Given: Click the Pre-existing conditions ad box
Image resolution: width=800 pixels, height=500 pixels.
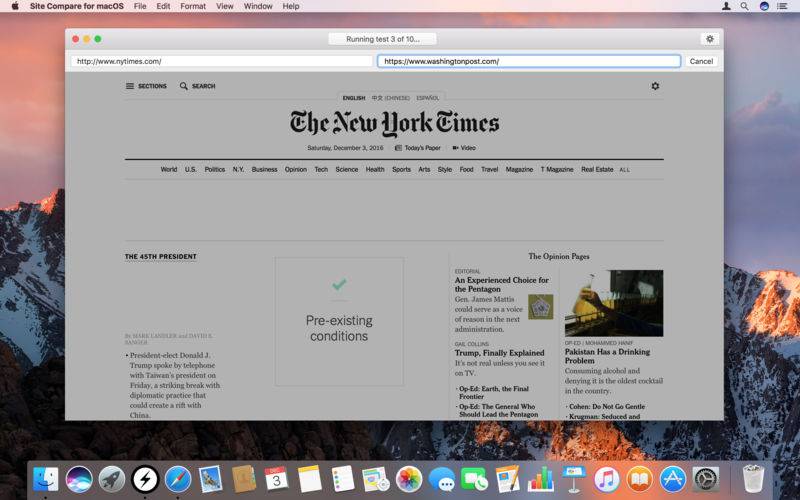Looking at the screenshot, I should (339, 321).
